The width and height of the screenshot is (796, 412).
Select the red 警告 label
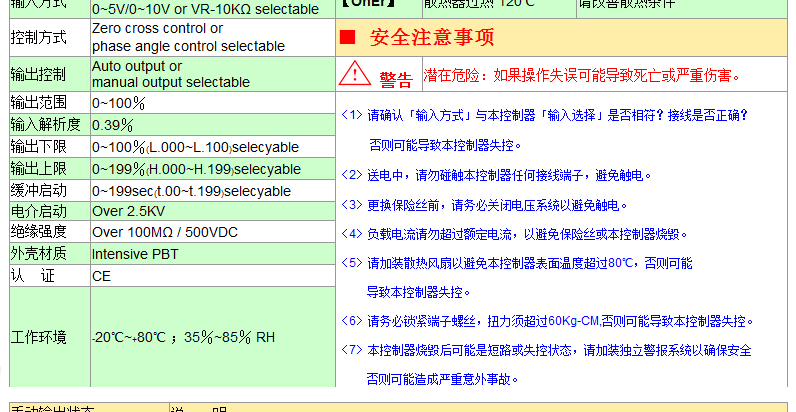(395, 78)
